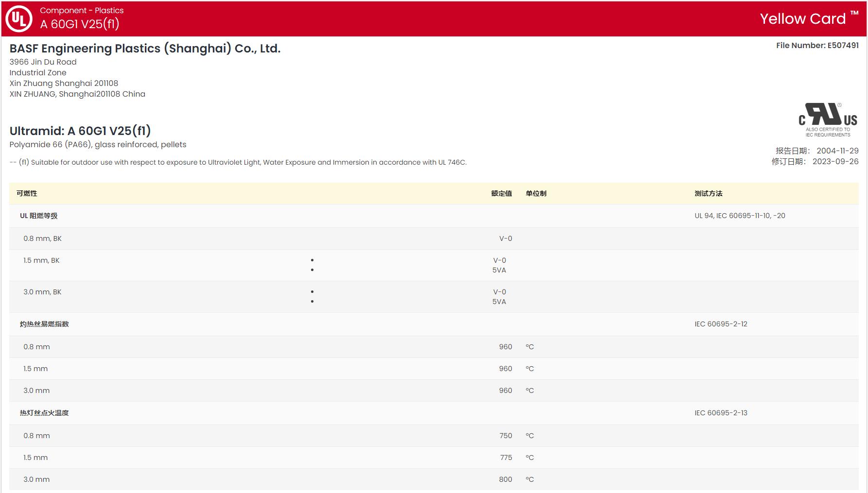Image resolution: width=868 pixels, height=493 pixels.
Task: Click the header product name A 60G1 V25(f1)
Action: point(80,24)
